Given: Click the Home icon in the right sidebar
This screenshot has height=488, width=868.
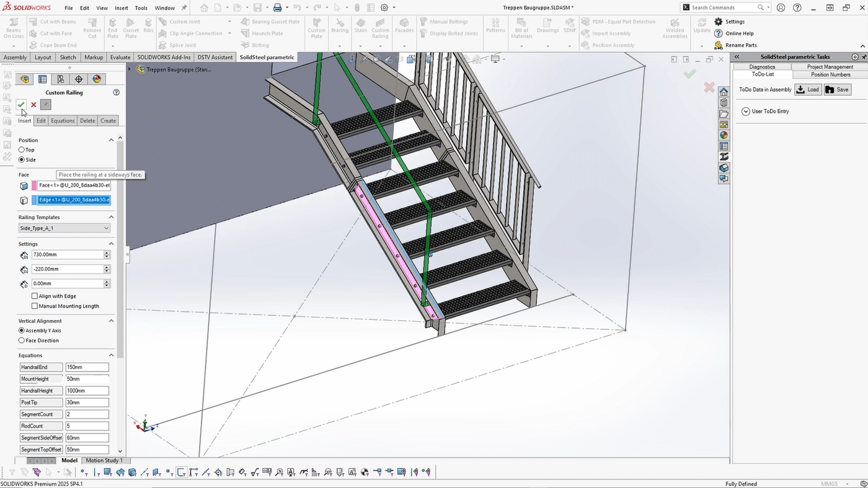Looking at the screenshot, I should click(x=723, y=91).
